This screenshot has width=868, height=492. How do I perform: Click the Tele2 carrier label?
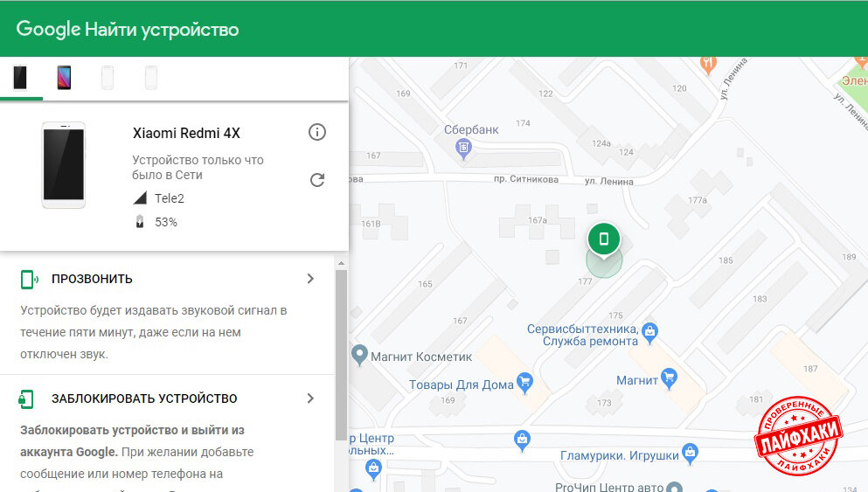(x=170, y=198)
